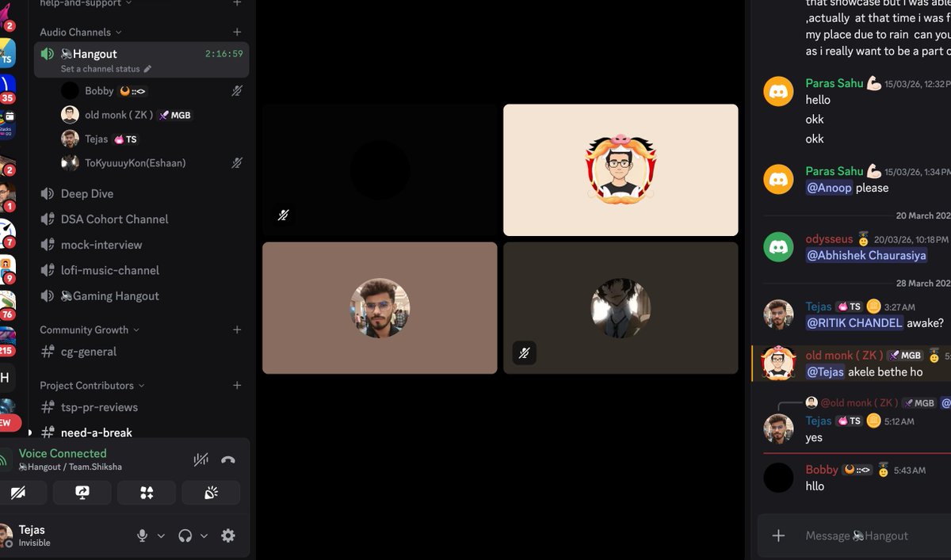Open server icon with 215 badge
Screen dimensions: 951x560
(x=6, y=341)
